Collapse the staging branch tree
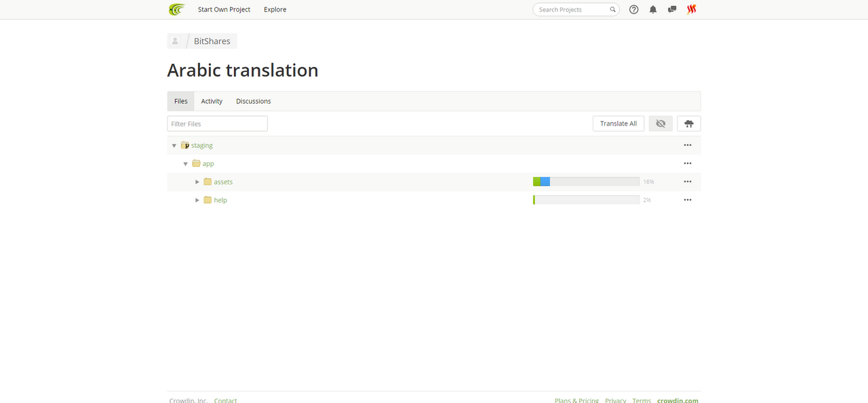 coord(174,145)
